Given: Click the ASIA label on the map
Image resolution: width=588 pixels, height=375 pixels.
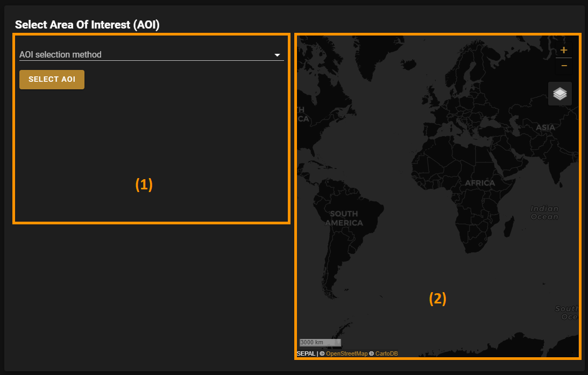Looking at the screenshot, I should tap(545, 128).
